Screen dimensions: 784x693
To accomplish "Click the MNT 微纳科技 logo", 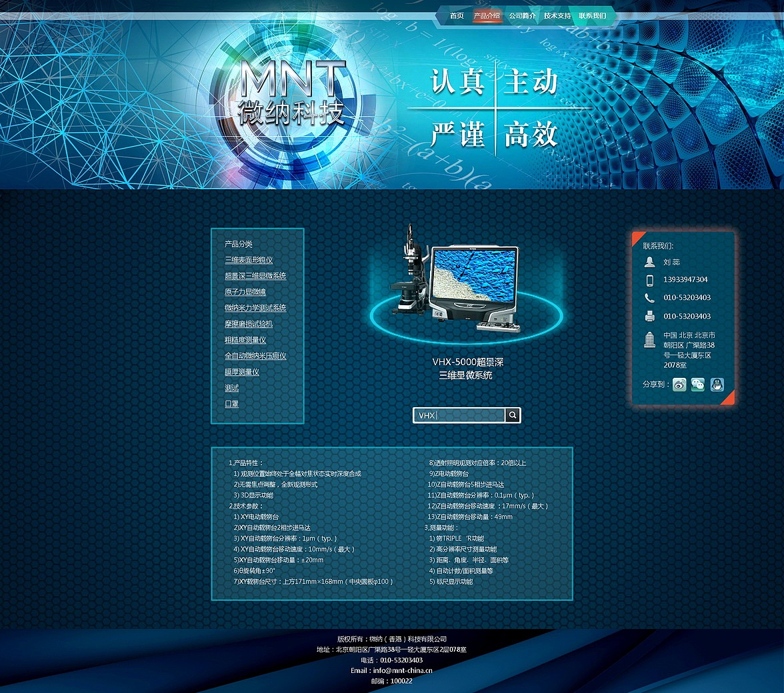I will click(x=292, y=93).
